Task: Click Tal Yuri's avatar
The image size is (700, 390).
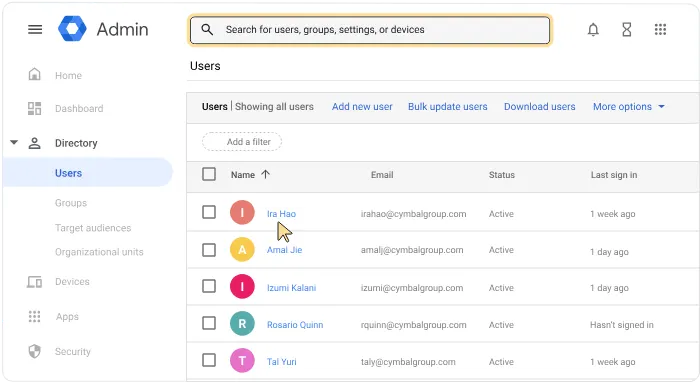Action: pyautogui.click(x=242, y=361)
